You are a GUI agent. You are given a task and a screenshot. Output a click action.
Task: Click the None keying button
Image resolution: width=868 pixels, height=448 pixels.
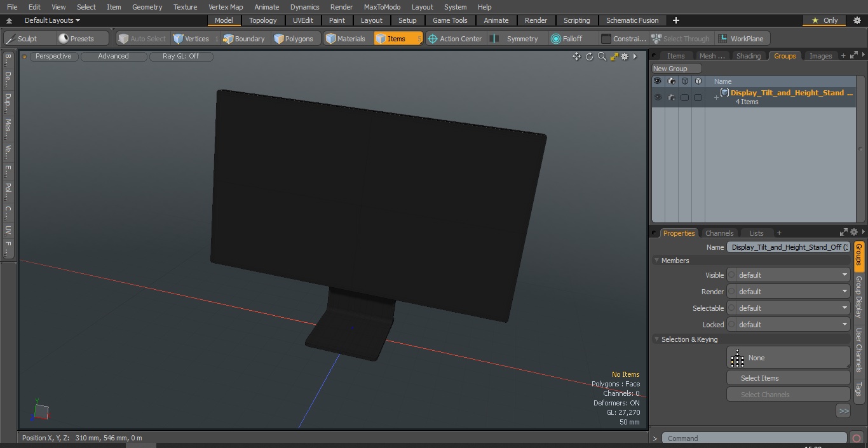pos(789,358)
